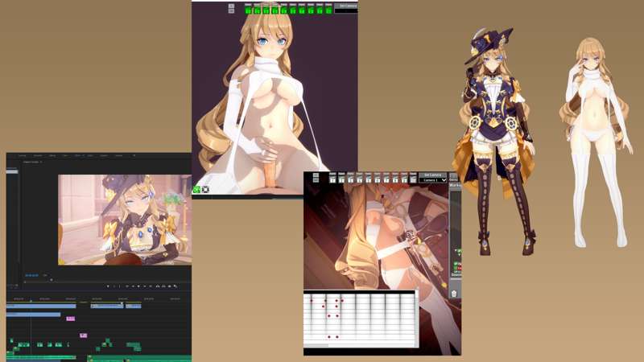Select the first white camera slot icon
Image resolution: width=644 pixels, height=362 pixels.
tap(331, 179)
